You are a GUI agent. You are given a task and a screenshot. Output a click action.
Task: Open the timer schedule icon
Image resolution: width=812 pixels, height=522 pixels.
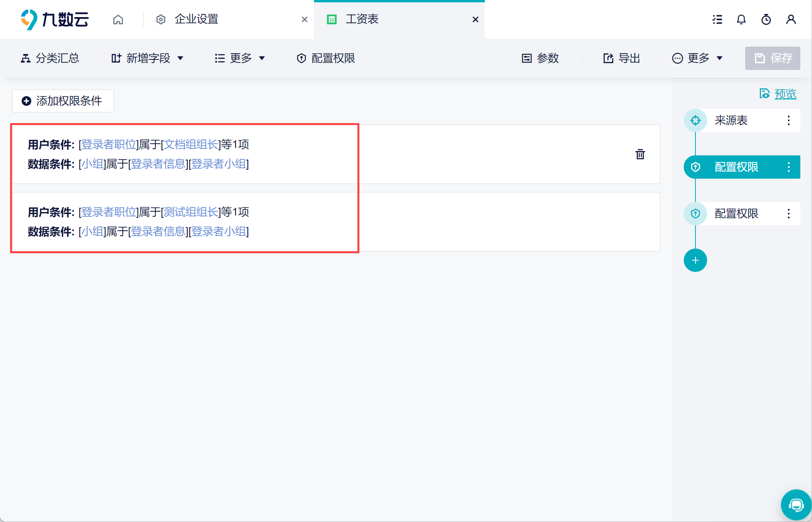(x=766, y=19)
